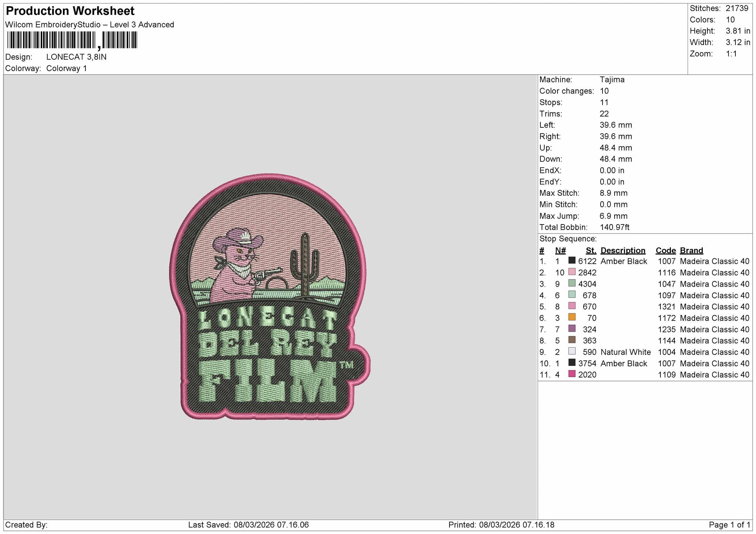Click the Amber Black swatch in row 1
This screenshot has width=756, height=534.
point(572,261)
